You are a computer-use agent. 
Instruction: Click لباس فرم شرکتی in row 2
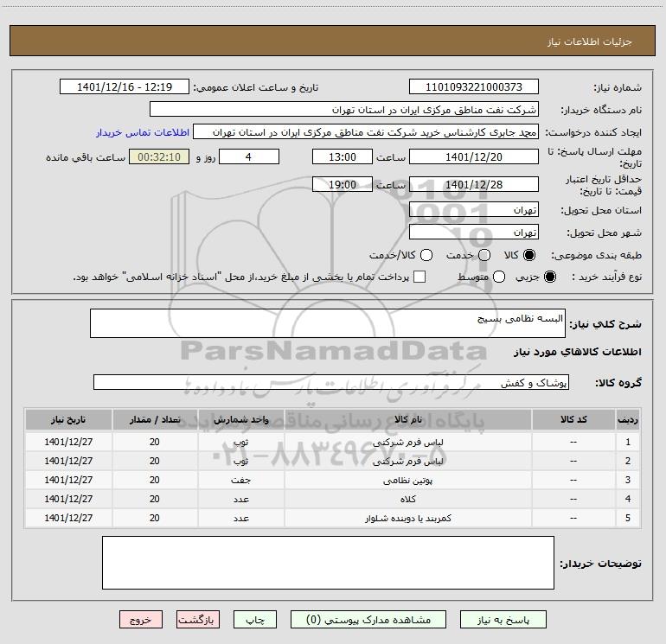coord(407,462)
